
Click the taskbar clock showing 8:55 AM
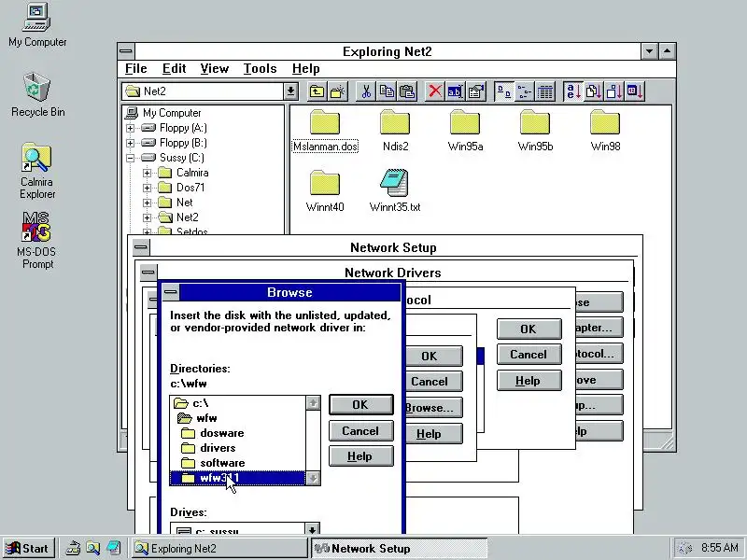pos(719,548)
